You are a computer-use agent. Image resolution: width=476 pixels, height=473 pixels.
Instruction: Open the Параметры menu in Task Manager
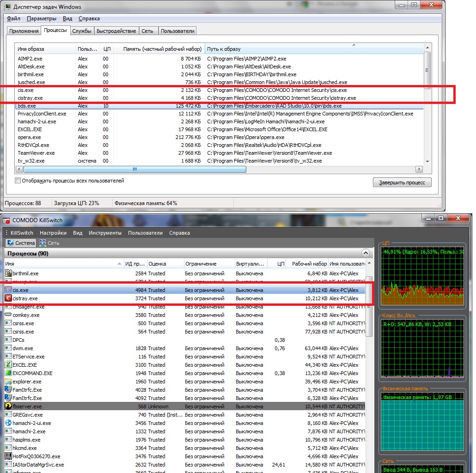coord(42,18)
